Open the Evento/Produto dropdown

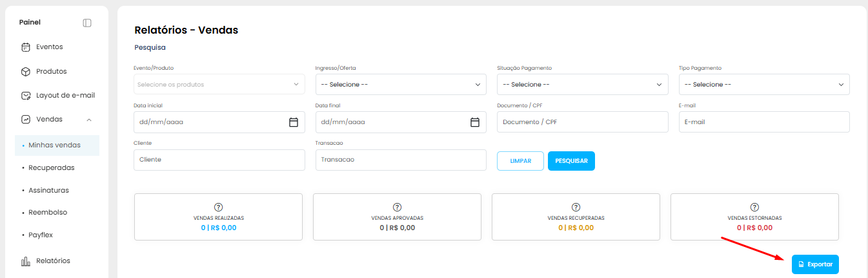219,85
